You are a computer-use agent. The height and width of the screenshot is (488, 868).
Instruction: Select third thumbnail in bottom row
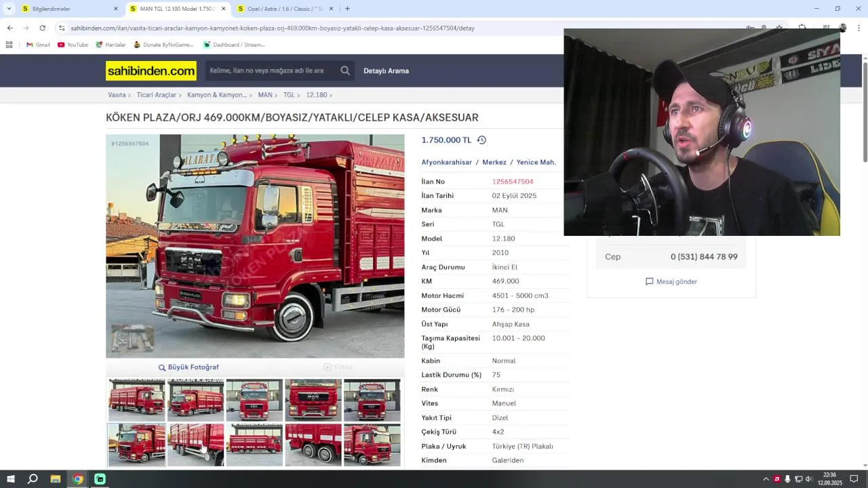coord(254,445)
